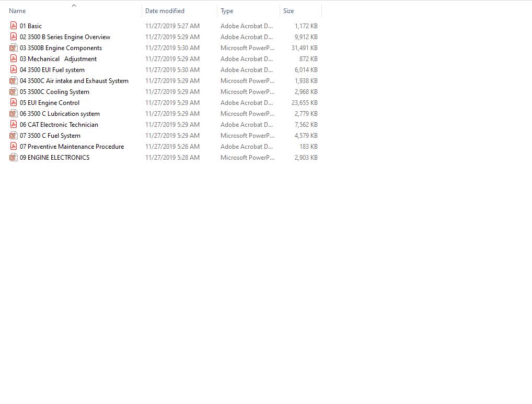Click PowerPoint icon of 06 3500 C Lubrication system
This screenshot has width=532, height=404.
[13, 114]
